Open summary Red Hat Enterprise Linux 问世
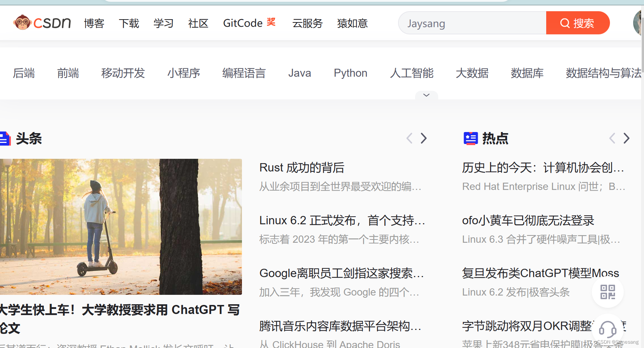The width and height of the screenshot is (644, 348). point(544,187)
